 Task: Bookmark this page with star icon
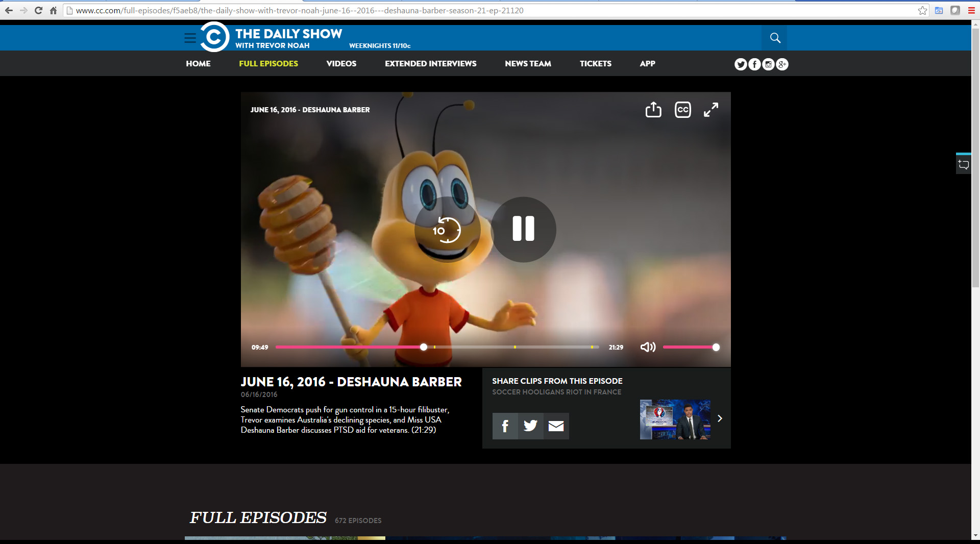point(922,10)
